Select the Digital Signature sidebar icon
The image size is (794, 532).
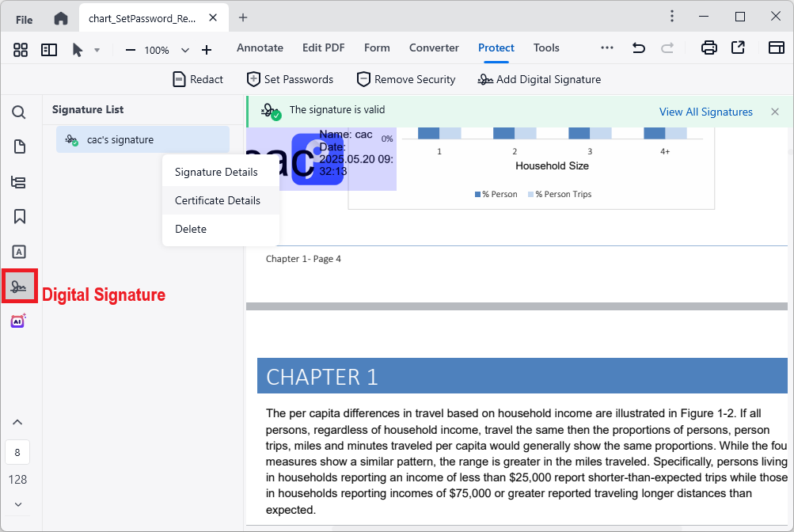click(18, 286)
